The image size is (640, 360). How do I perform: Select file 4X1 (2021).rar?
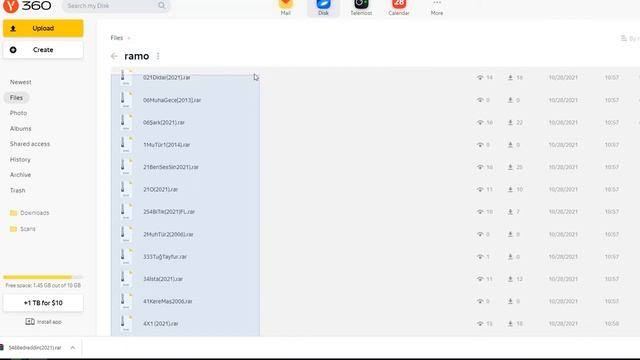[160, 324]
